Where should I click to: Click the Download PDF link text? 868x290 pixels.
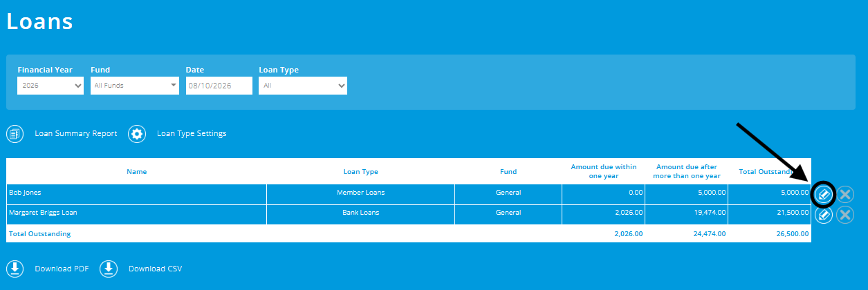coord(62,269)
